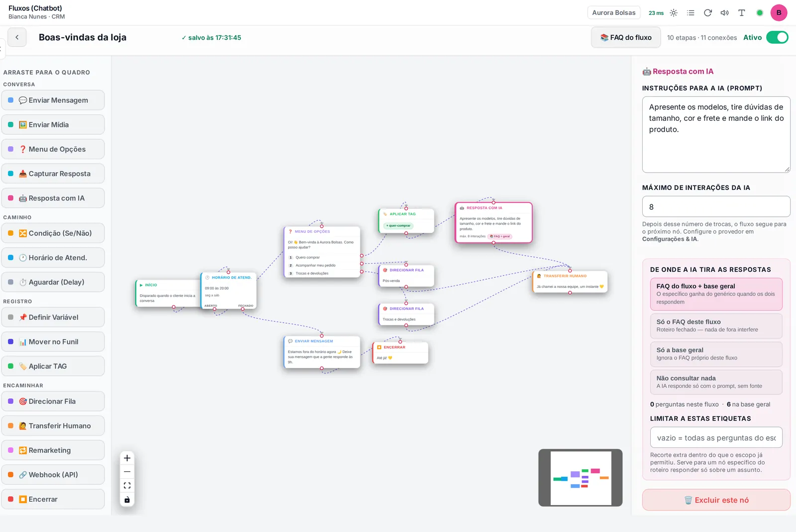Open the Aurora Bolsas account selector
796x532 pixels.
coord(613,13)
